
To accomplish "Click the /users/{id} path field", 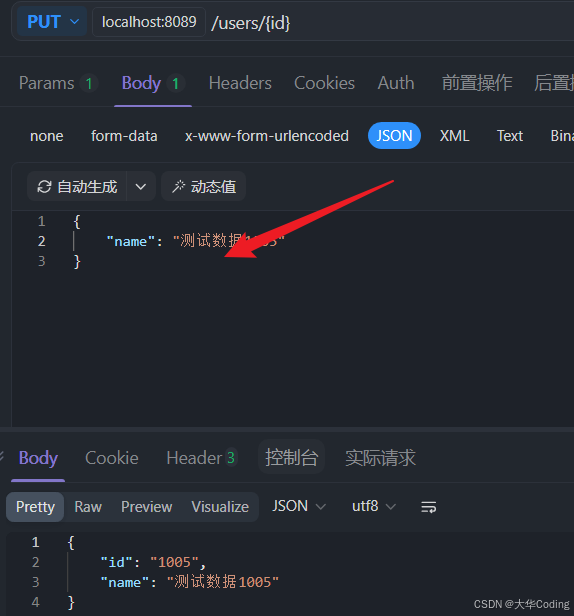I will tap(251, 23).
